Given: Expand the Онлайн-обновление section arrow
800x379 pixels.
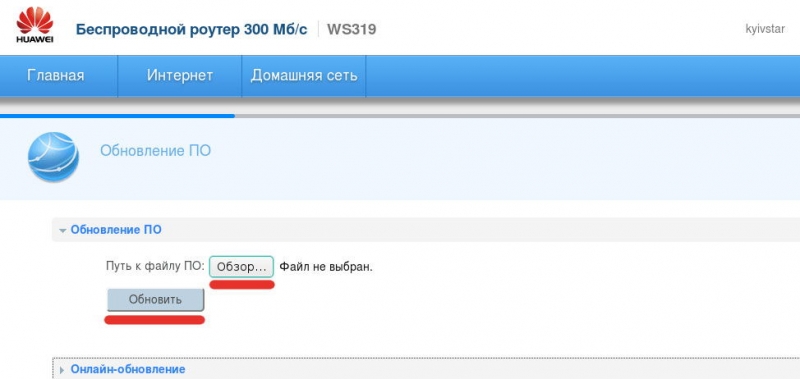Looking at the screenshot, I should [x=63, y=370].
